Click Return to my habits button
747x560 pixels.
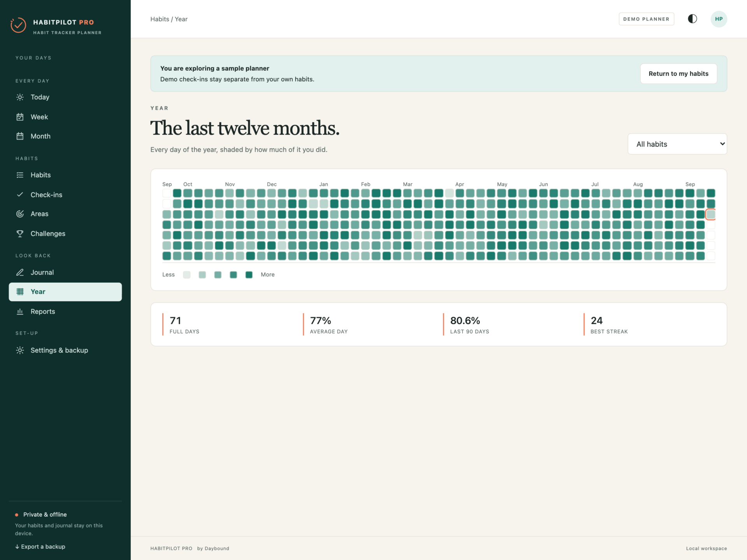coord(679,73)
